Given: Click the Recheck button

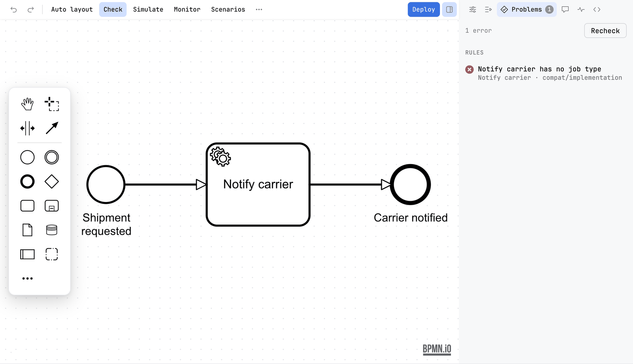Looking at the screenshot, I should click(x=605, y=31).
